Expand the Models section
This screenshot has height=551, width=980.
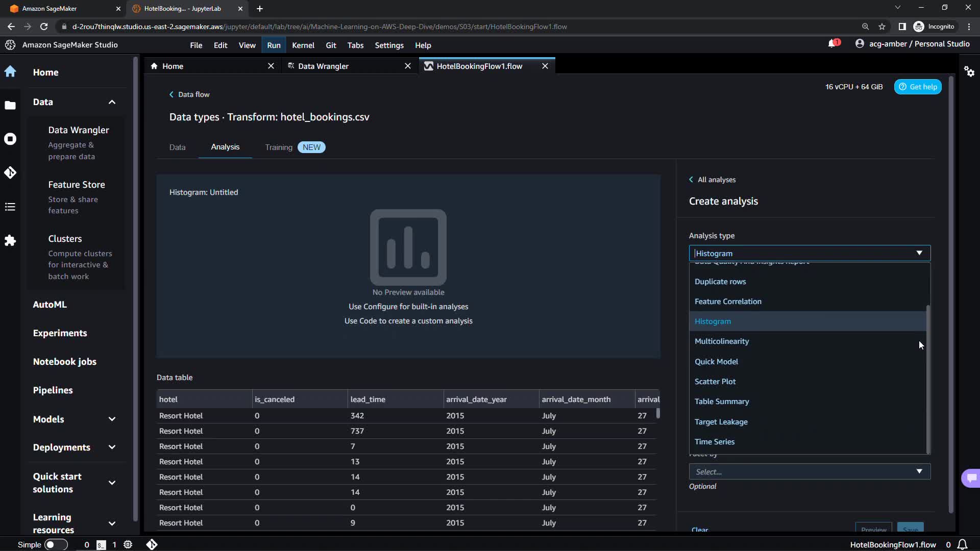(x=112, y=419)
